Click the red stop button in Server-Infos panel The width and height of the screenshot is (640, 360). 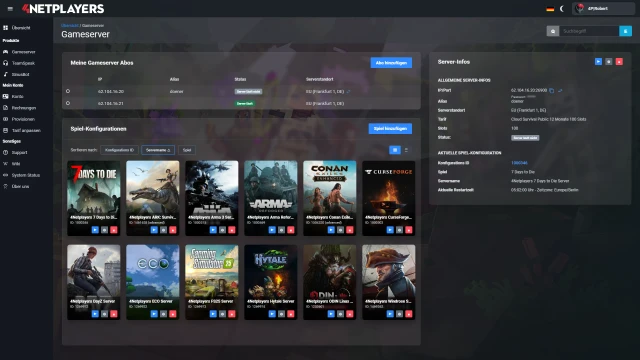(619, 62)
